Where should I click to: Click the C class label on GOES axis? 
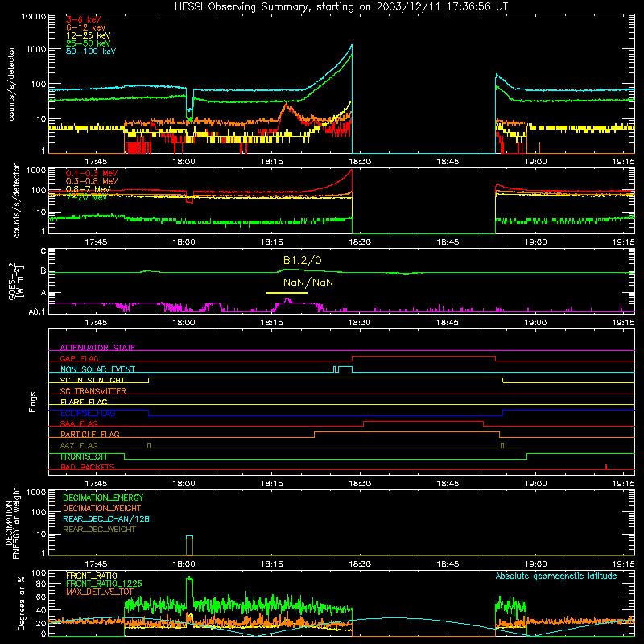click(x=43, y=251)
